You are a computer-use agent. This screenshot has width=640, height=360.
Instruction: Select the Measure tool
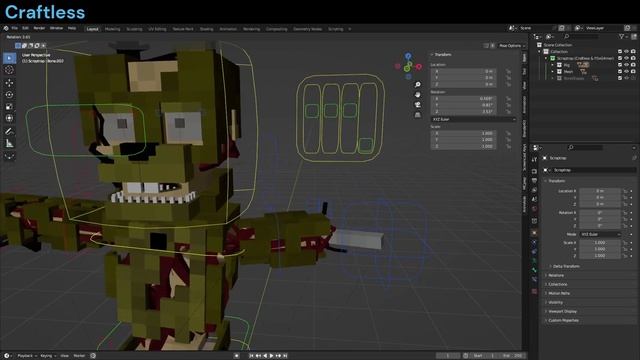[x=9, y=143]
